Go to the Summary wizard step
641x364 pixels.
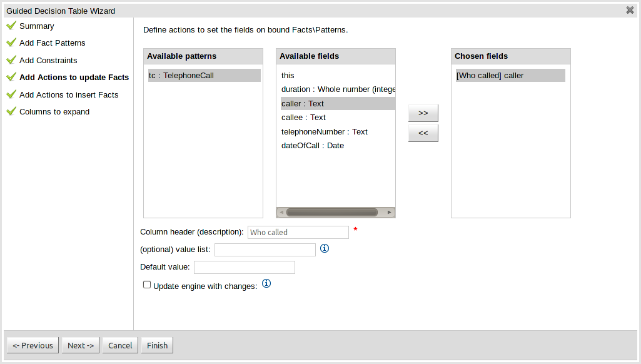click(x=36, y=26)
